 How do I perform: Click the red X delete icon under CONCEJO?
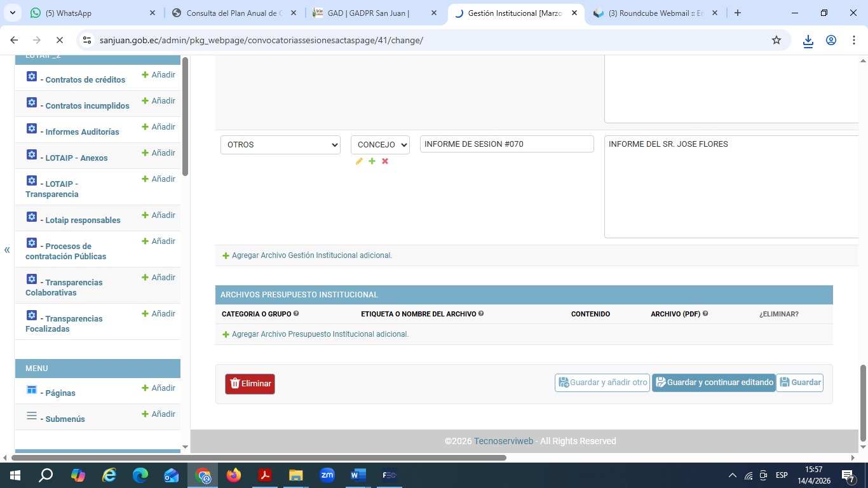pyautogui.click(x=385, y=161)
